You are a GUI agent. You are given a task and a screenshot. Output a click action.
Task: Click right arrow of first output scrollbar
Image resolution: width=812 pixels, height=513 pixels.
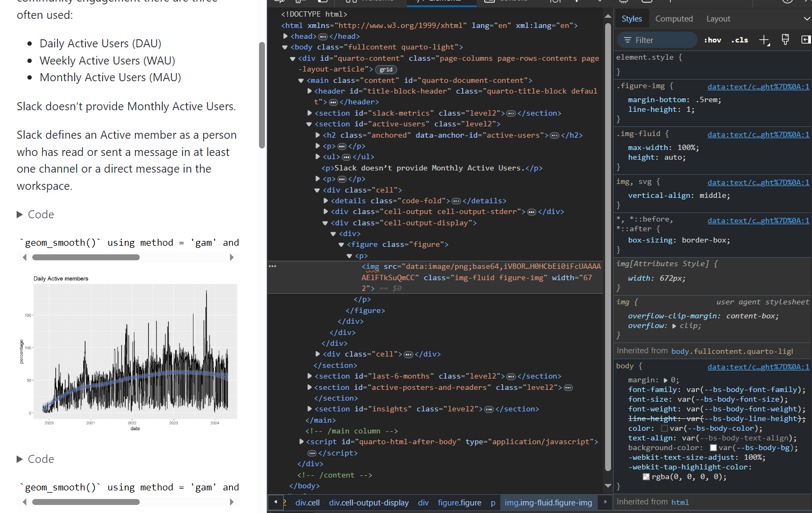[232, 258]
